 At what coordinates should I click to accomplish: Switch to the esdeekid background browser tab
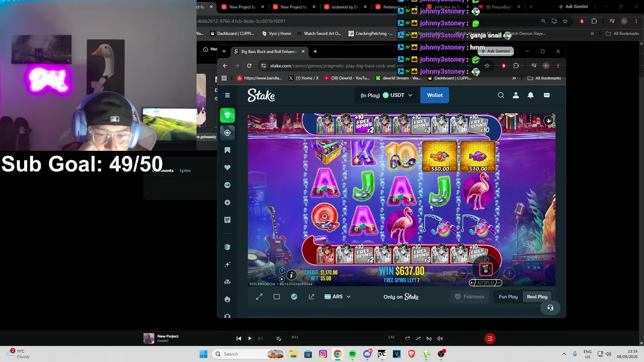click(x=344, y=7)
